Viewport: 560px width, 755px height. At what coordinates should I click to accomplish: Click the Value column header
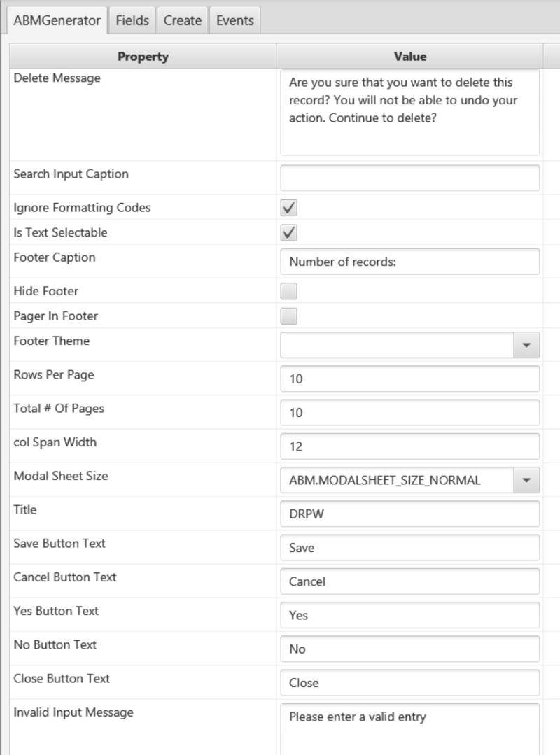[x=409, y=57]
